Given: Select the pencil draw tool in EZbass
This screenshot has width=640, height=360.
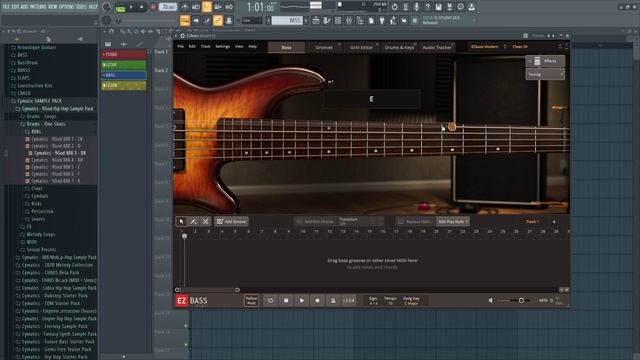Looking at the screenshot, I should click(193, 221).
